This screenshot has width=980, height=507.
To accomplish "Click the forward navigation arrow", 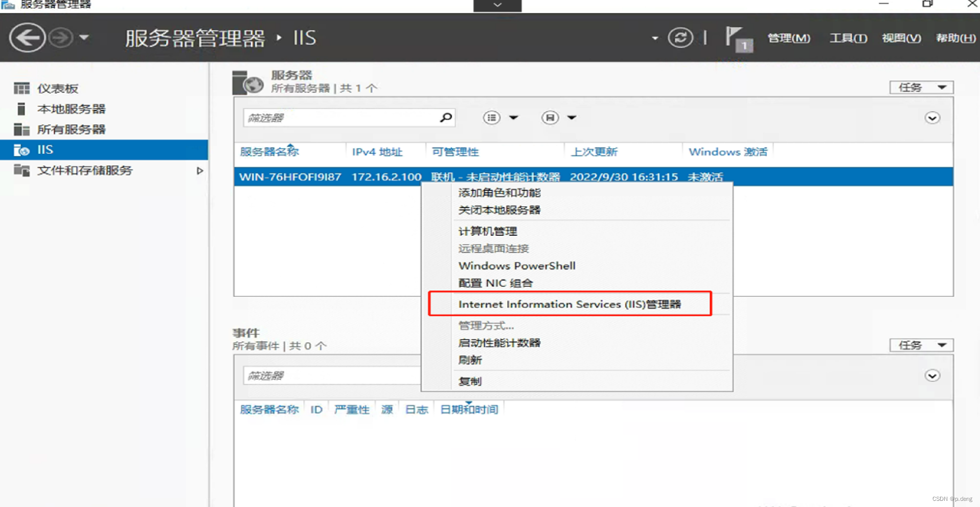I will [61, 37].
